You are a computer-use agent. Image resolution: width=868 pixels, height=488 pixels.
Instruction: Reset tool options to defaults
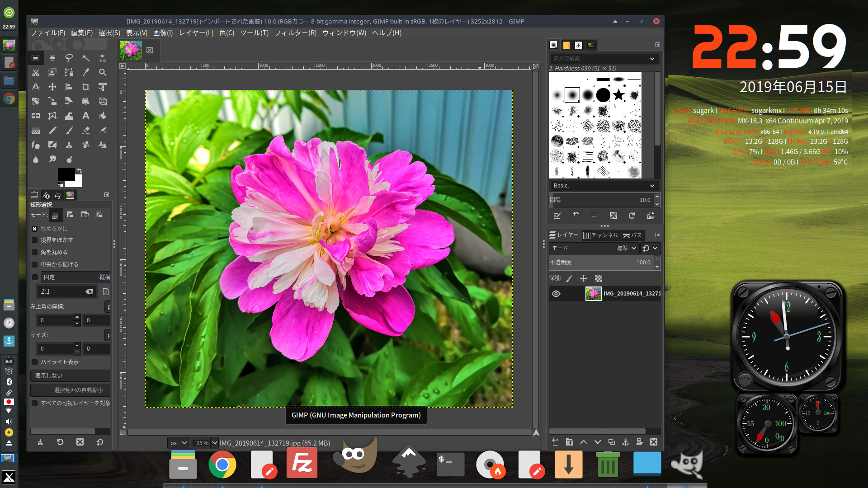click(100, 442)
